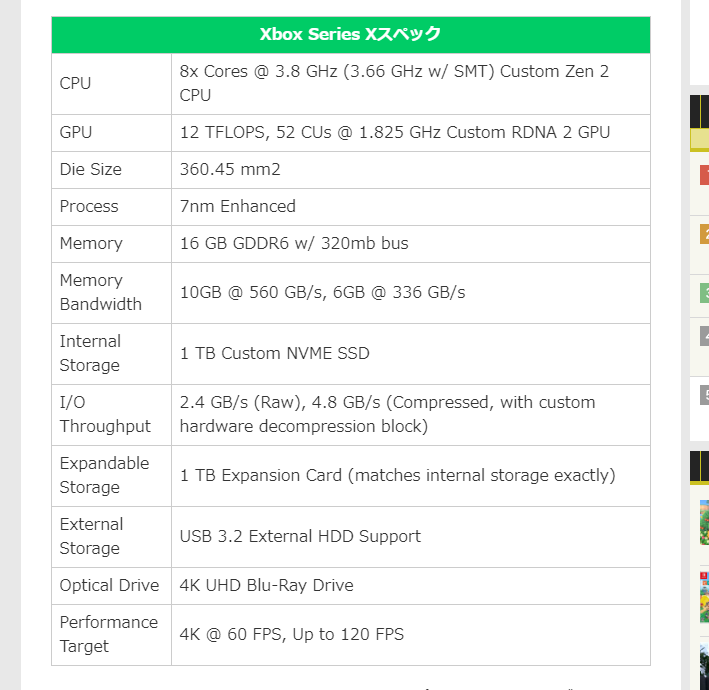Viewport: 709px width, 690px height.
Task: Click the I/O Throughput row label
Action: [105, 415]
